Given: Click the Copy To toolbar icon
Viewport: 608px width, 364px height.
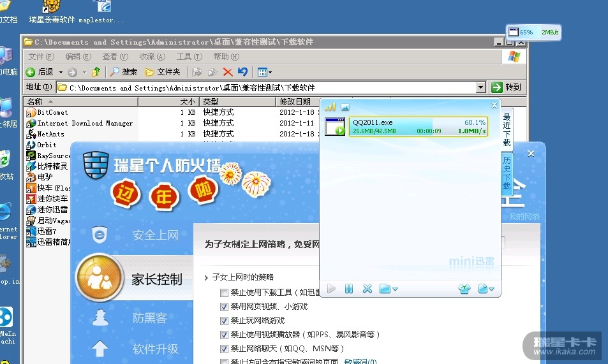Looking at the screenshot, I should pos(212,72).
